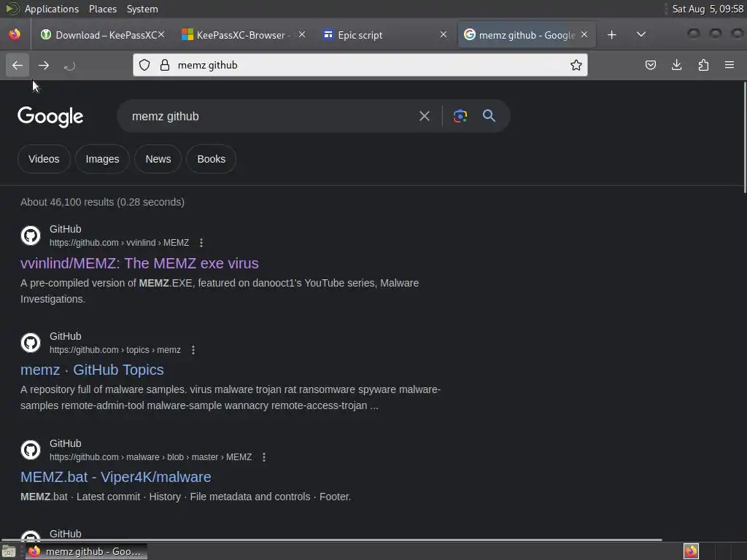This screenshot has width=747, height=560.
Task: Open tracking protection shield icon
Action: [144, 65]
